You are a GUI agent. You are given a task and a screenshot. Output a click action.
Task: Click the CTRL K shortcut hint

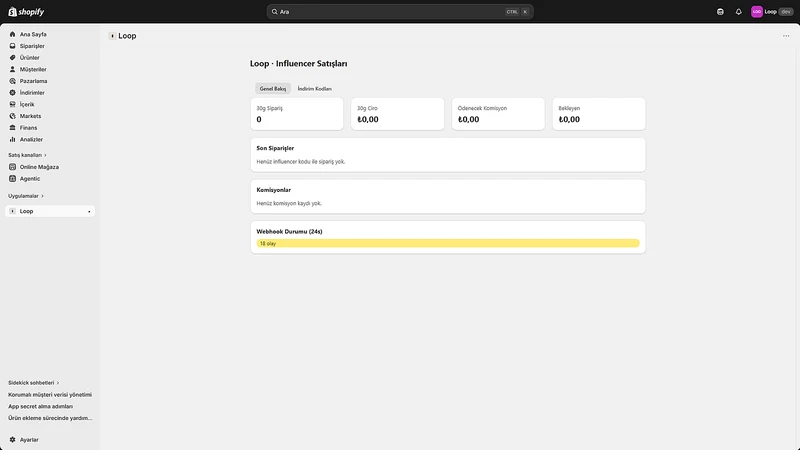517,12
